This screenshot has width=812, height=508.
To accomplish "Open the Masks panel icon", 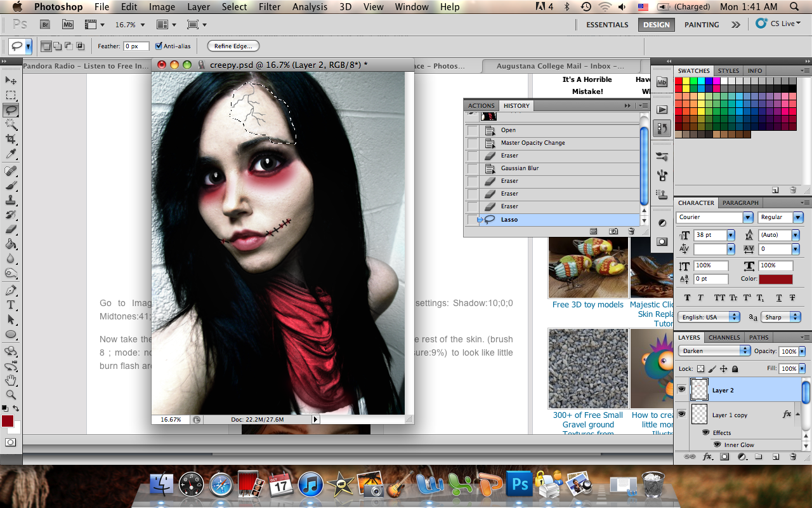I will point(662,241).
